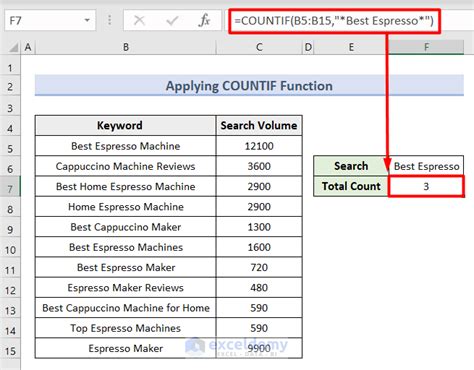This screenshot has height=370, width=474.
Task: Select cell 'Best Home Espresso Machine'
Action: pos(125,186)
